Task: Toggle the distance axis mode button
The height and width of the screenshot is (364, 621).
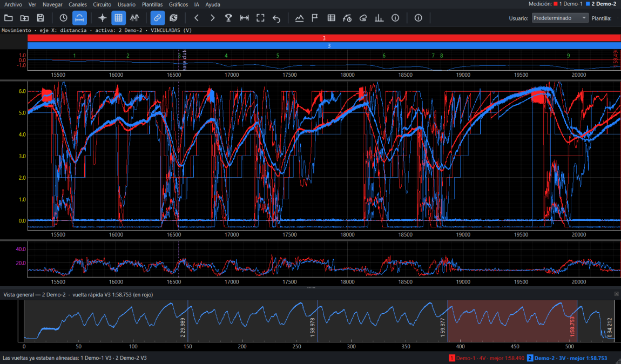Action: click(x=79, y=18)
